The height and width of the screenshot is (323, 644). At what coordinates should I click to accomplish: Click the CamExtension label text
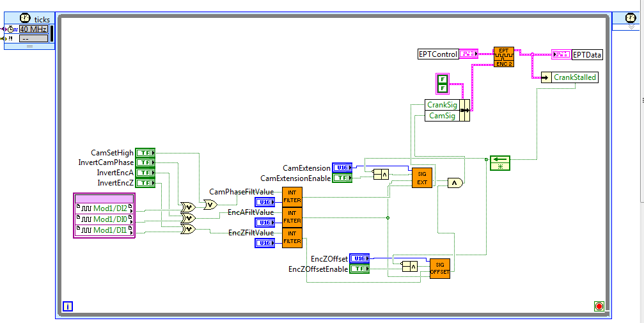[x=306, y=168]
